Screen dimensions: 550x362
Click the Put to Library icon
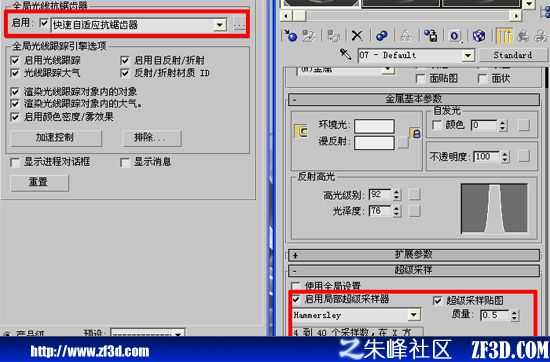(x=430, y=36)
